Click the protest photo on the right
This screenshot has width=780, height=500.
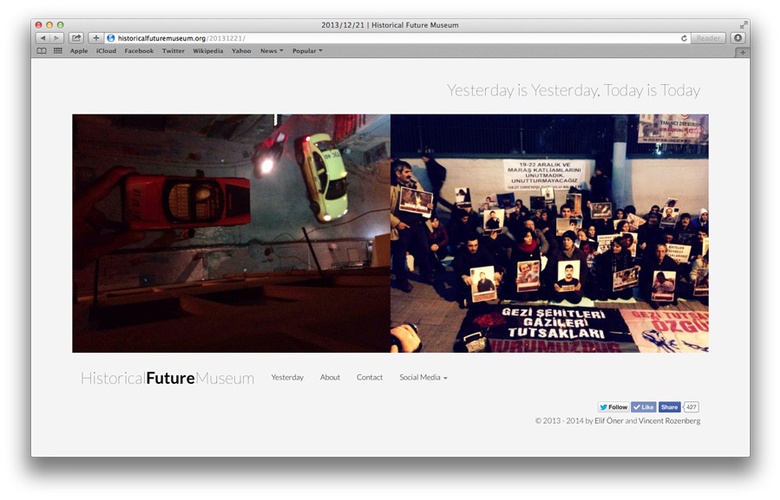coord(549,233)
